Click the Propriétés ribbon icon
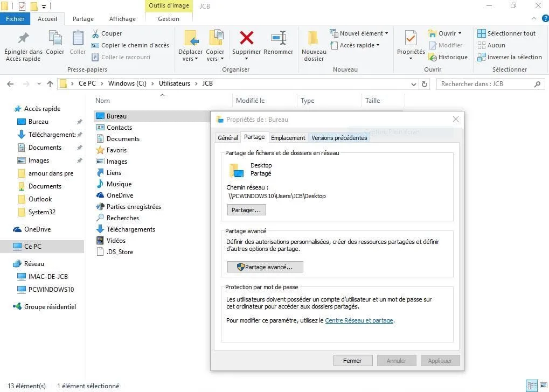The height and width of the screenshot is (392, 549). pyautogui.click(x=411, y=38)
